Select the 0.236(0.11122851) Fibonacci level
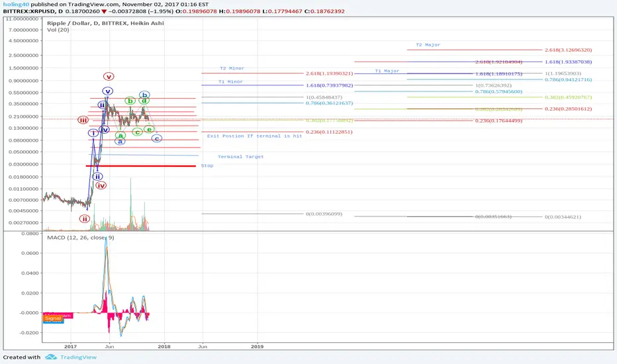 (x=329, y=132)
